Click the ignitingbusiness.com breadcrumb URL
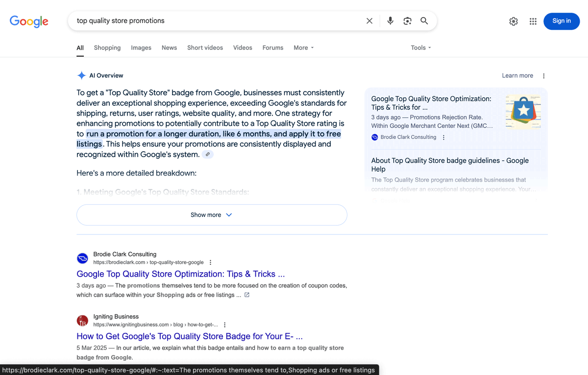Viewport: 588px width, 375px height. coord(155,325)
